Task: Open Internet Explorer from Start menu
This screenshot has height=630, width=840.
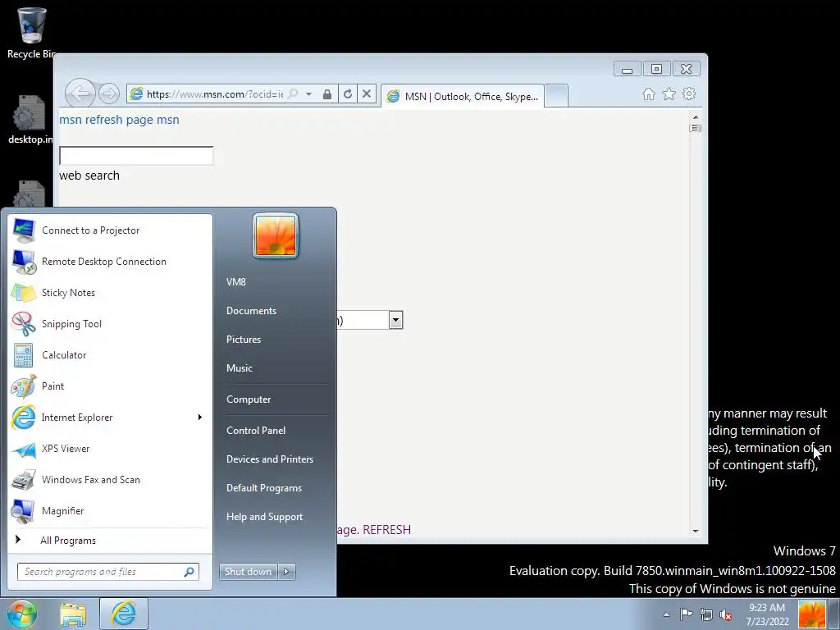Action: point(102,418)
